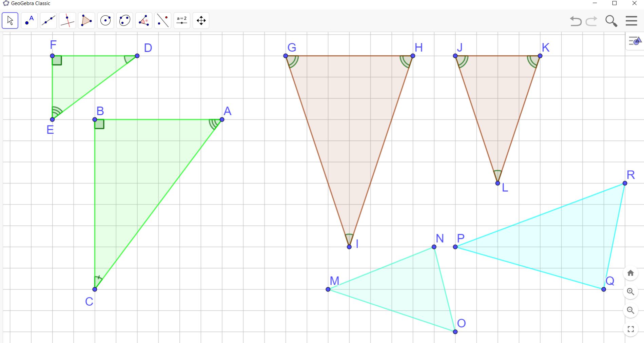Choose the Ellipse conic tool
Image resolution: width=644 pixels, height=343 pixels.
[x=124, y=21]
